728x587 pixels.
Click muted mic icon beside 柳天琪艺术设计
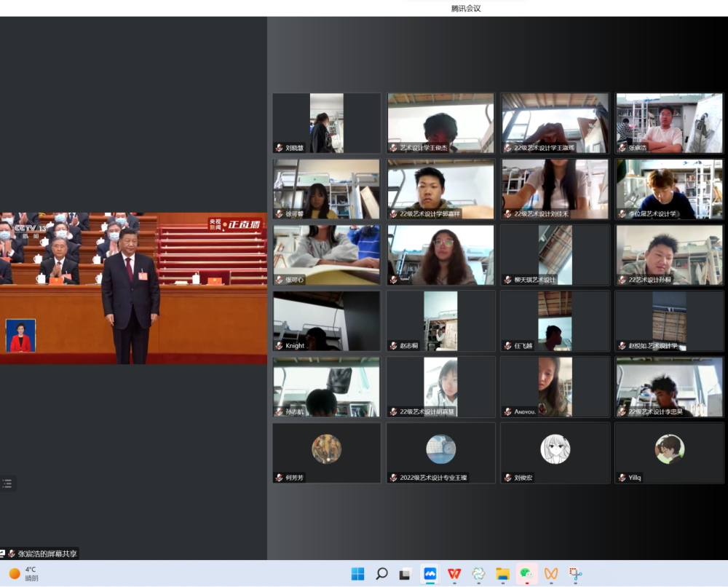(x=508, y=280)
